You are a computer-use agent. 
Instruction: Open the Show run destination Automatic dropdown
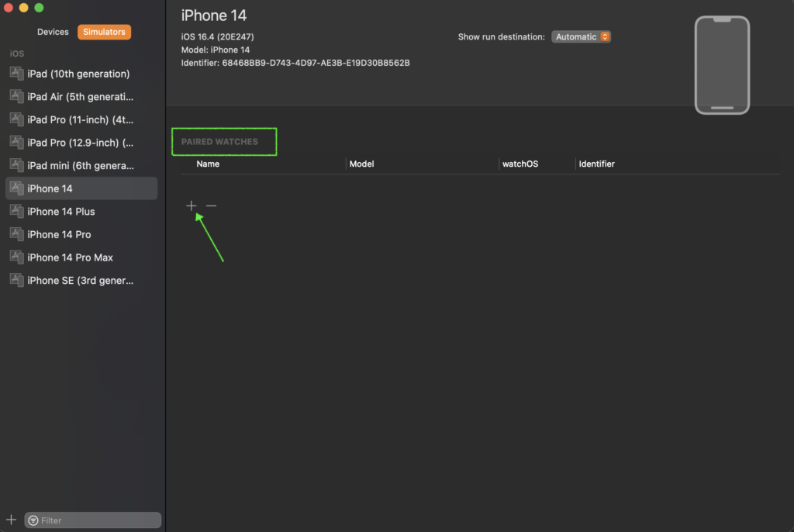[x=581, y=36]
